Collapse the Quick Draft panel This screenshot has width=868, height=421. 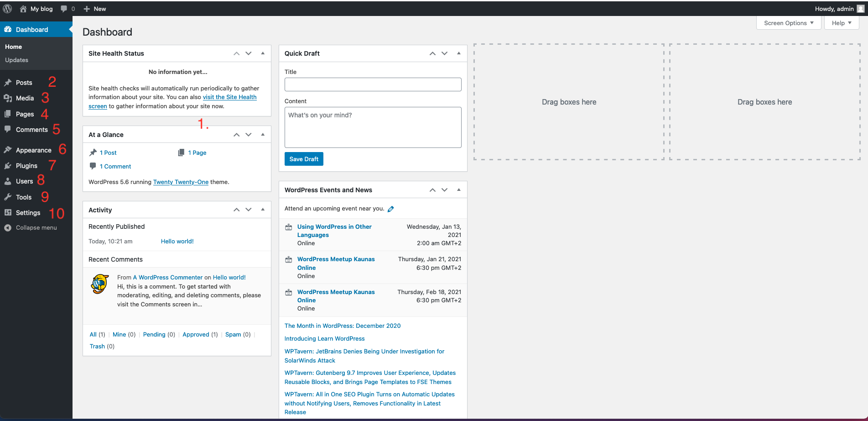[x=459, y=53]
